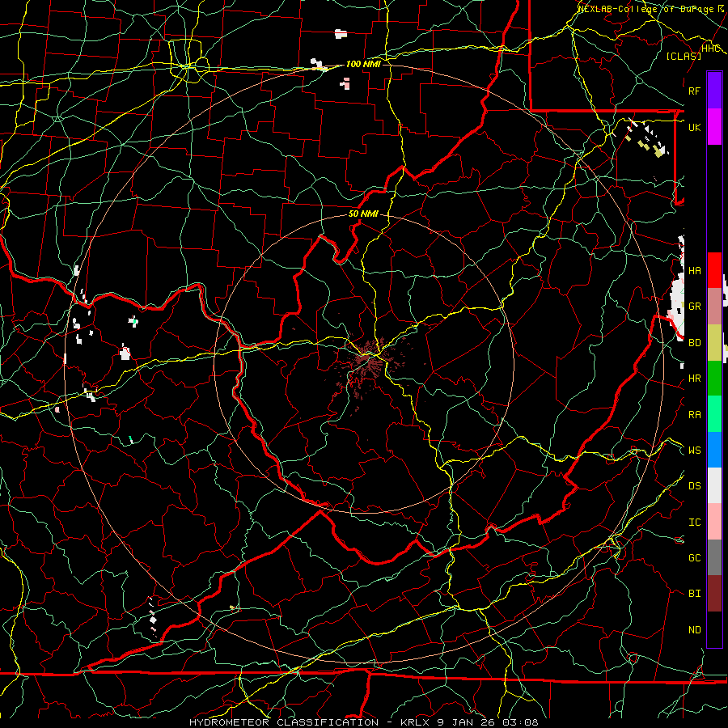Click the BD yellow-green legend swatch
This screenshot has width=728, height=728.
(x=714, y=342)
